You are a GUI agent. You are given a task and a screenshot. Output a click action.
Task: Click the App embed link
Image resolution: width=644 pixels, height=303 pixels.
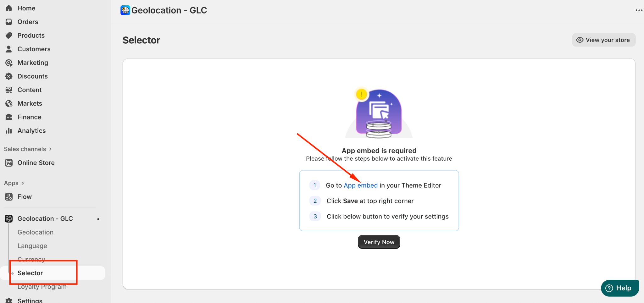tap(361, 185)
